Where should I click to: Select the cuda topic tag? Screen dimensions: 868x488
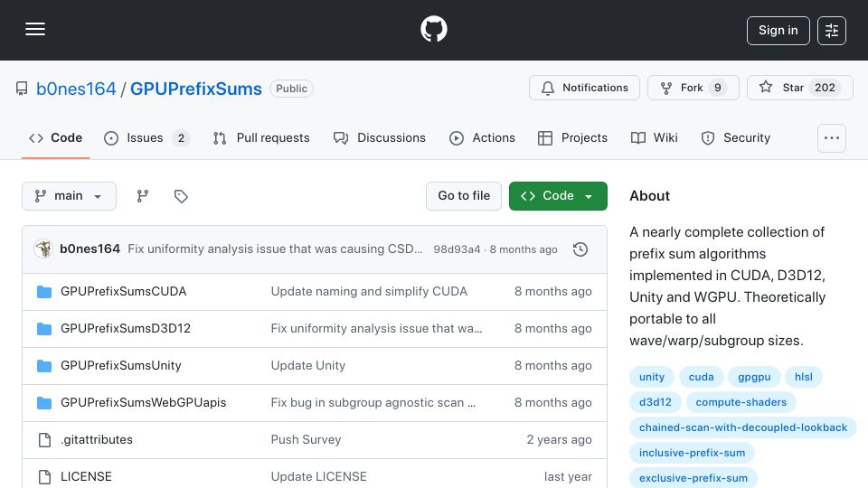[x=701, y=377]
